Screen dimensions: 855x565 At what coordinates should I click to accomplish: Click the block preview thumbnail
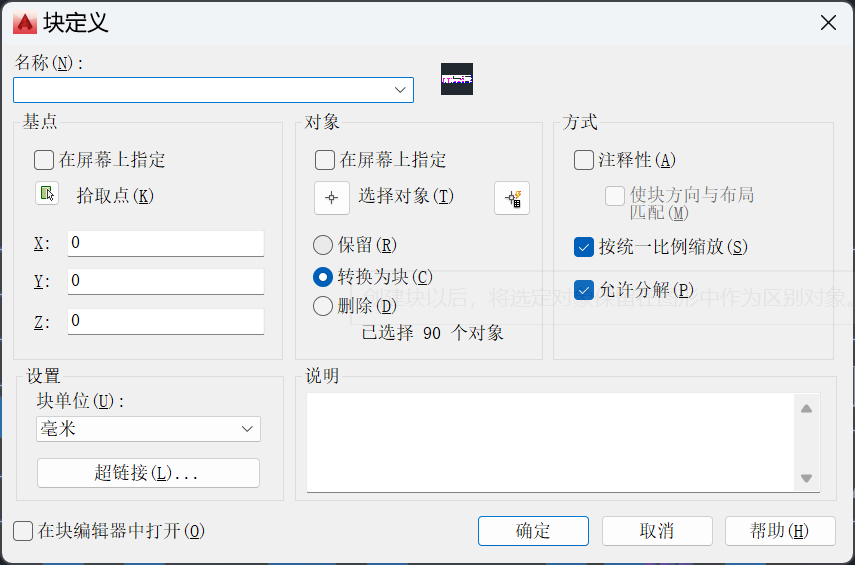click(x=457, y=79)
